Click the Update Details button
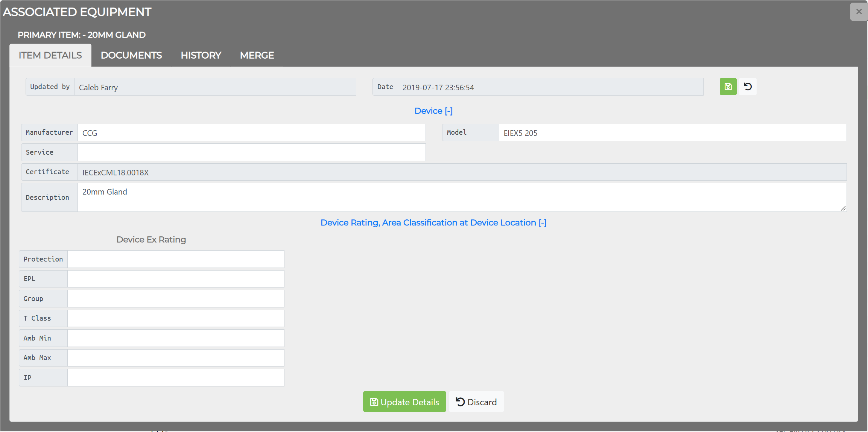The width and height of the screenshot is (868, 432). tap(404, 402)
